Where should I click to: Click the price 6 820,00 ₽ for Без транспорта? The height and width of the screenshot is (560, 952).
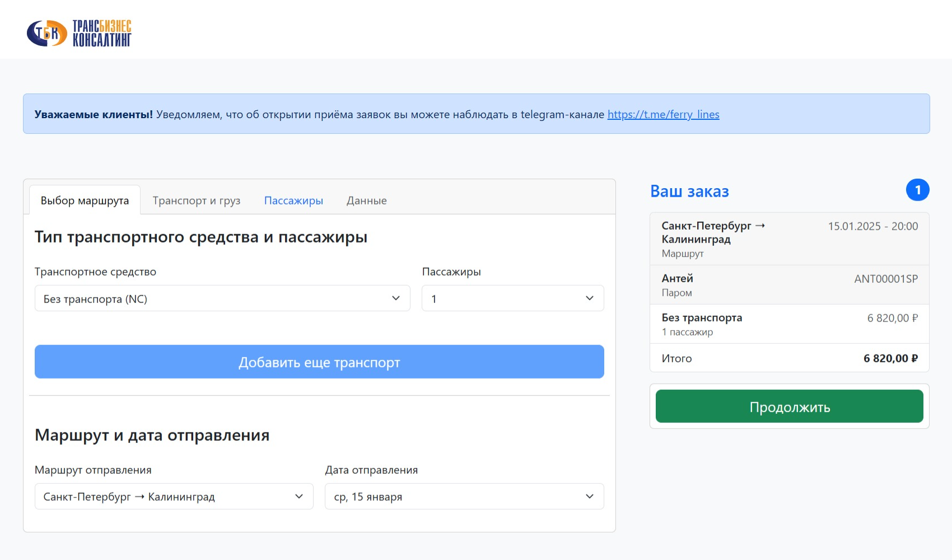[x=893, y=318]
